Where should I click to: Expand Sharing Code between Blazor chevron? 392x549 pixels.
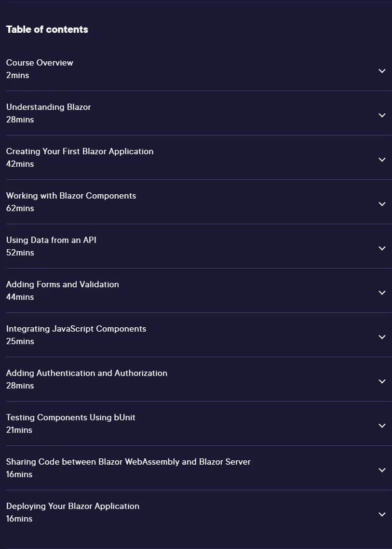382,470
